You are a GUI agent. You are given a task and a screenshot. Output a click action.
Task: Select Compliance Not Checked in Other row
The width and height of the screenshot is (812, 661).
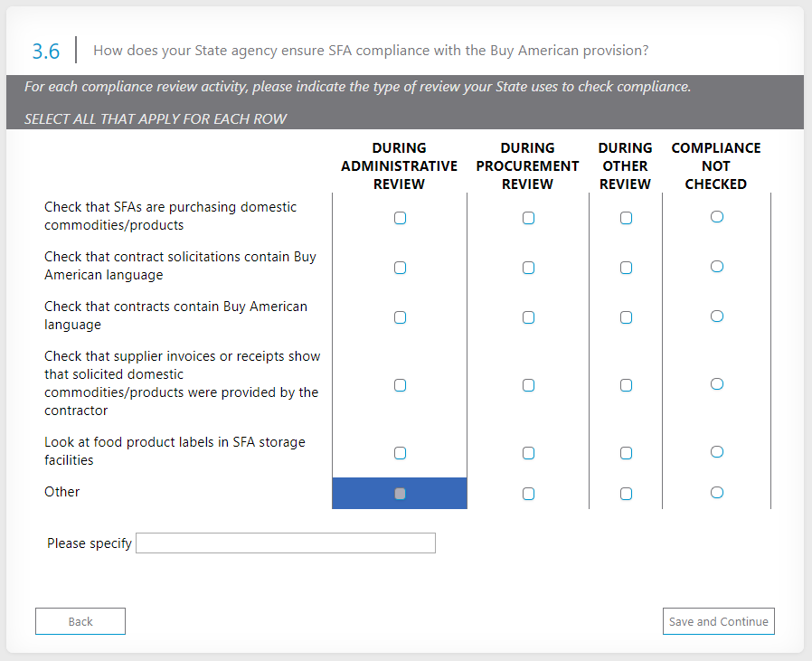(x=716, y=493)
